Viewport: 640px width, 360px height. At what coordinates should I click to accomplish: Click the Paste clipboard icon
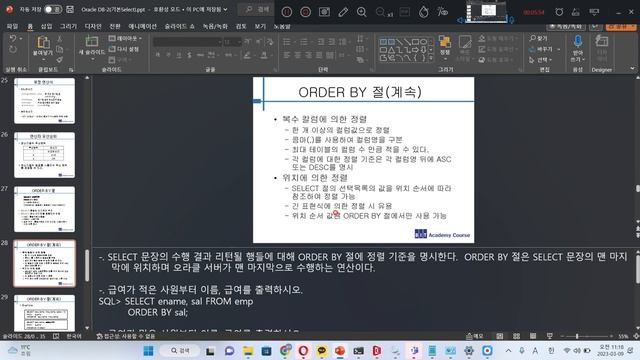[x=43, y=42]
